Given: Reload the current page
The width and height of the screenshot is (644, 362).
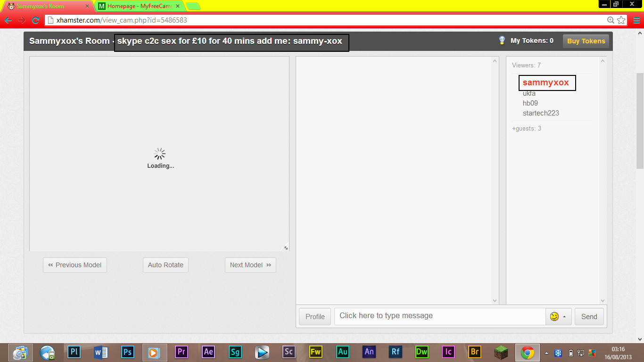Looking at the screenshot, I should 35,20.
